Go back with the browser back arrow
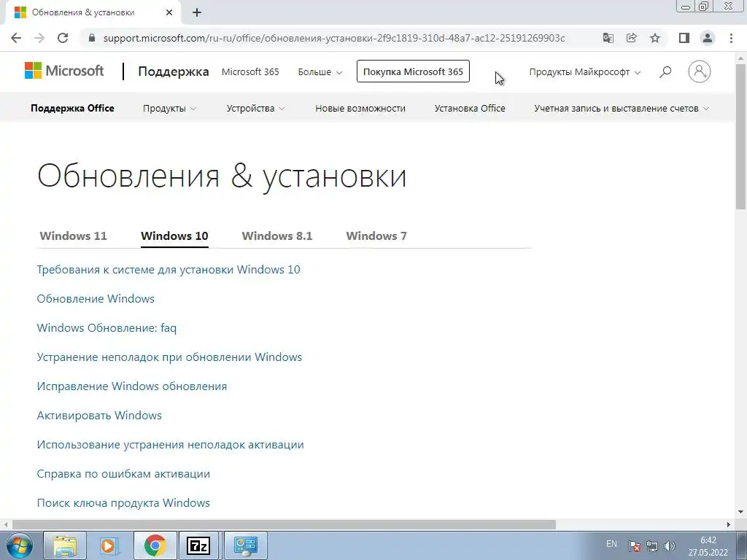Viewport: 747px width, 560px height. [x=16, y=38]
